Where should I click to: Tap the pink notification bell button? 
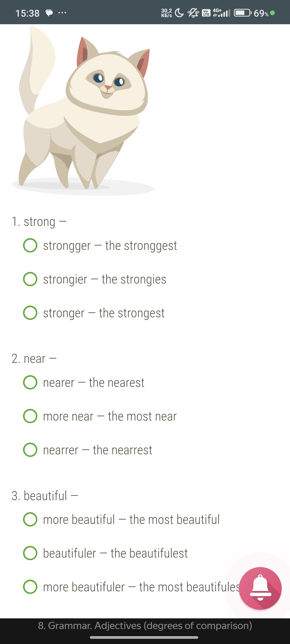click(260, 588)
